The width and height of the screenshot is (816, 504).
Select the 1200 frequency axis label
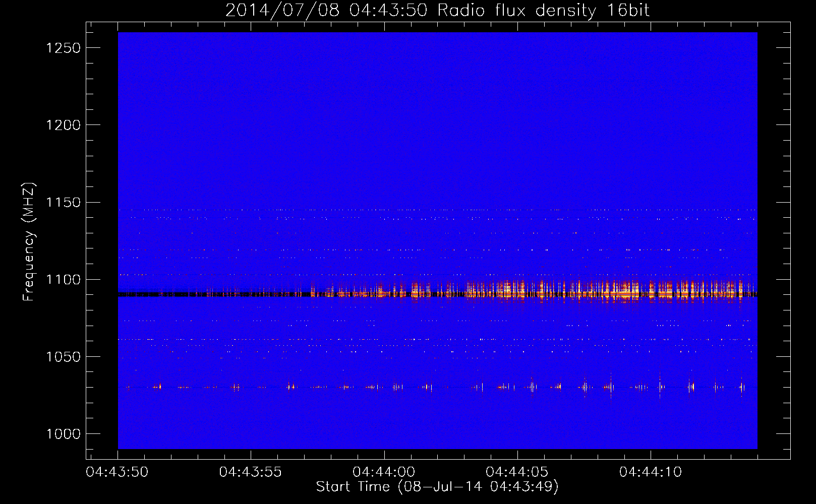[64, 125]
